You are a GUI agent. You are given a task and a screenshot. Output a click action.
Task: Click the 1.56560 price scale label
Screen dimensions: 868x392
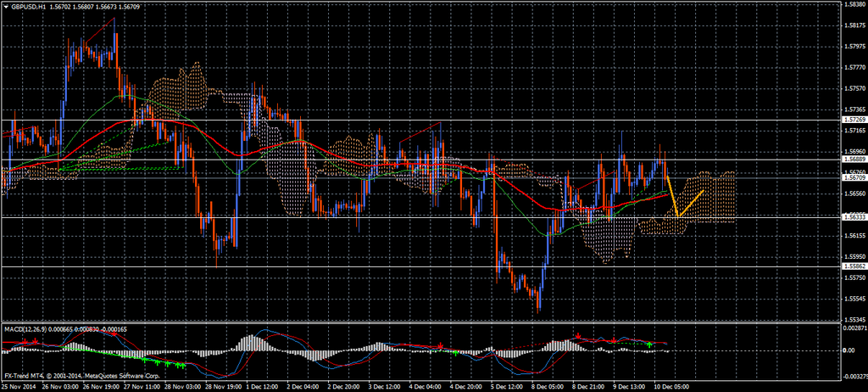[x=854, y=193]
